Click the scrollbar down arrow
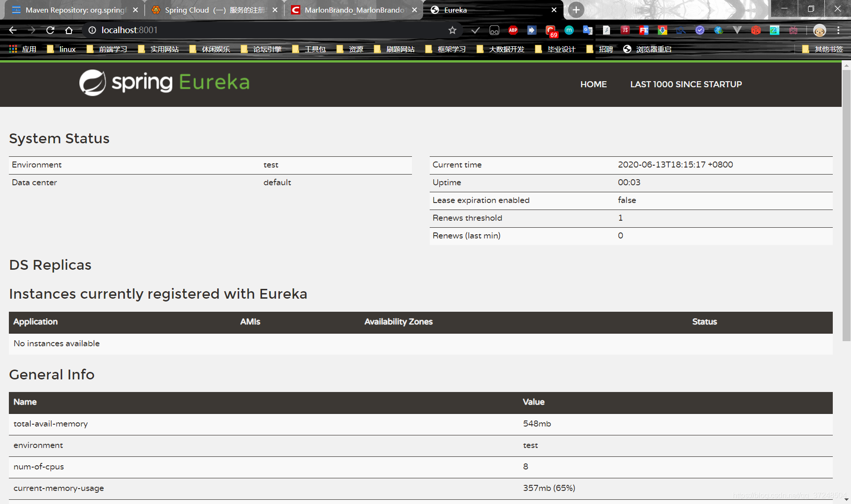The width and height of the screenshot is (851, 504). pos(846,499)
